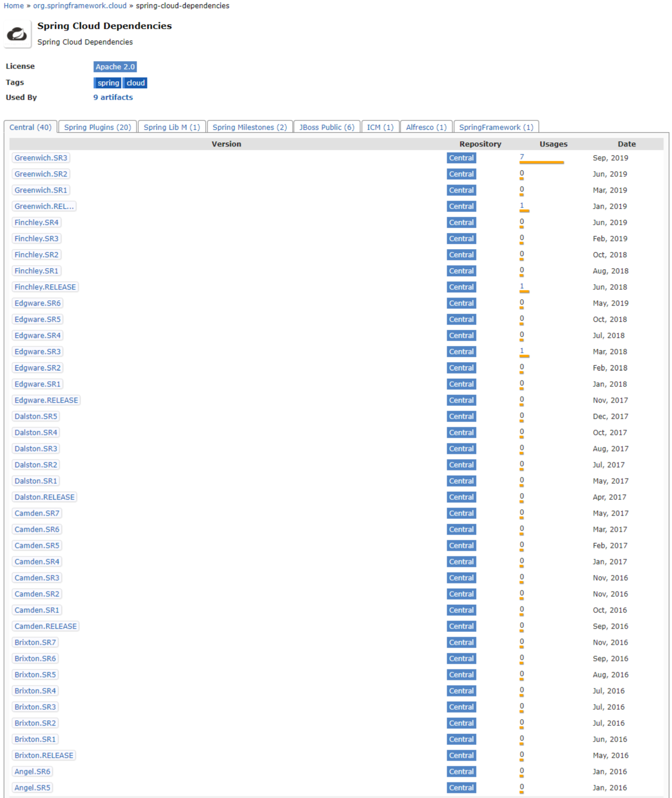Switch to Alfresco (1) tab
The width and height of the screenshot is (672, 798).
click(x=426, y=127)
